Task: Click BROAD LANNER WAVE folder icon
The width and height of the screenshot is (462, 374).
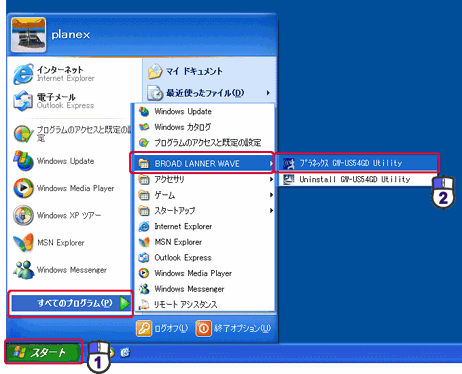Action: (144, 164)
